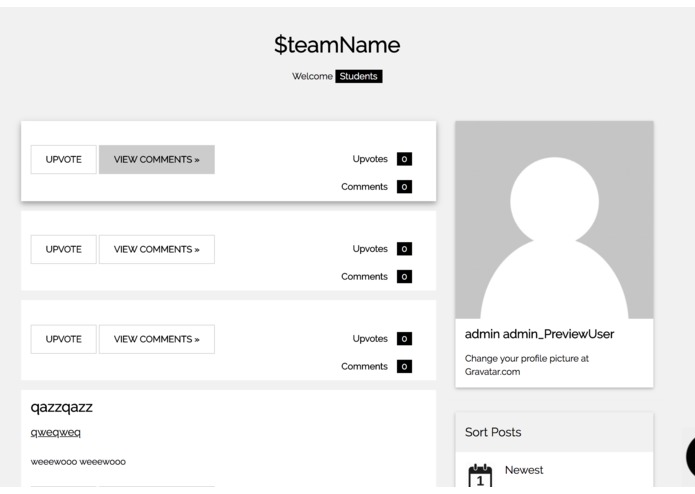The width and height of the screenshot is (695, 494).
Task: Click the second card's Upvotes count badge
Action: pos(404,249)
